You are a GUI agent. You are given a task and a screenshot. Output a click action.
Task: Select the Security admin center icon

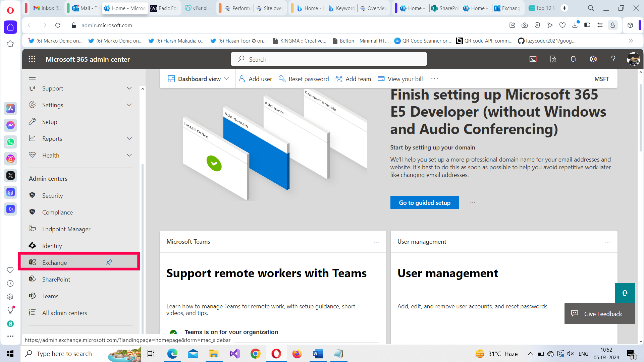click(32, 195)
